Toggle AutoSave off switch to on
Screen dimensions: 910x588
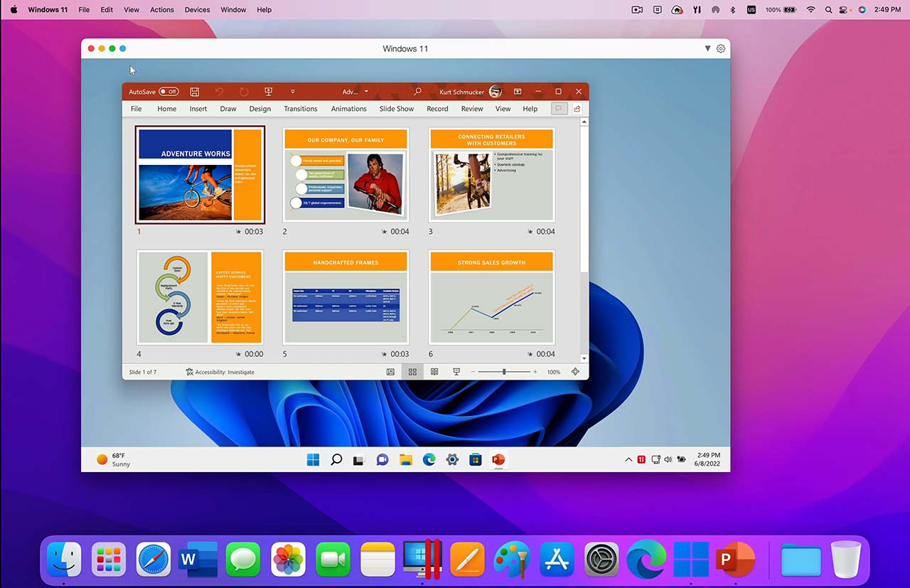coord(168,91)
